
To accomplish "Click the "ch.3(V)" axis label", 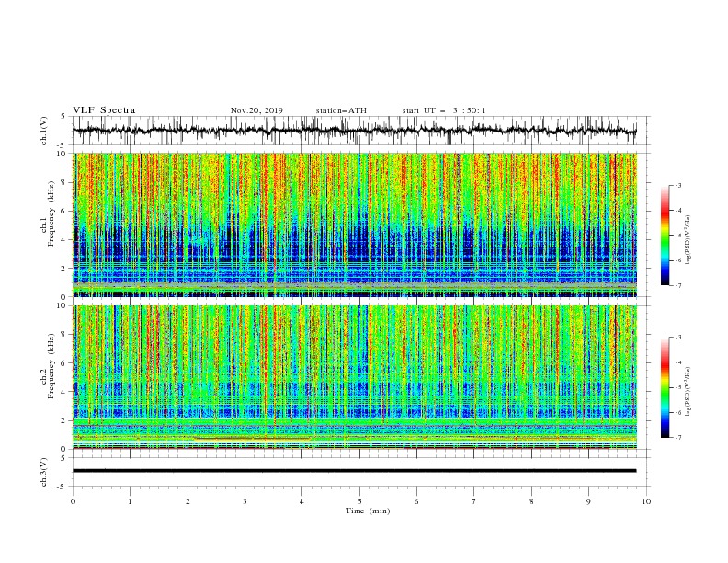I will (44, 472).
